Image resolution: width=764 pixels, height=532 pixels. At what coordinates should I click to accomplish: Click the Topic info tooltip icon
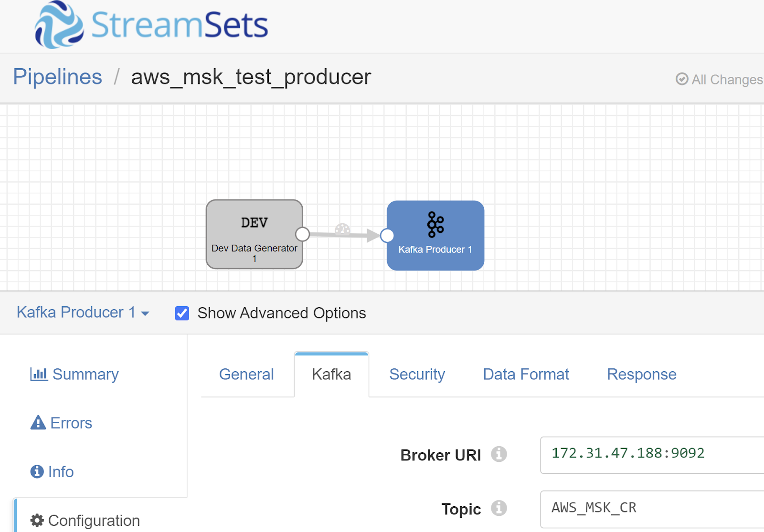click(x=499, y=509)
